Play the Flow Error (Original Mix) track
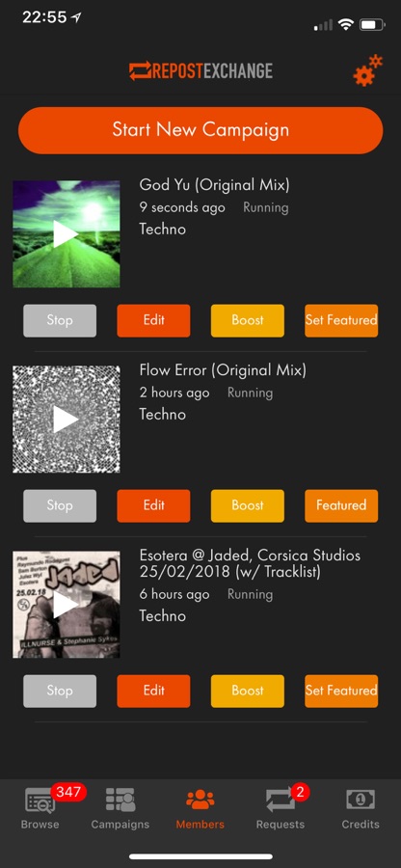The image size is (401, 868). (x=67, y=420)
